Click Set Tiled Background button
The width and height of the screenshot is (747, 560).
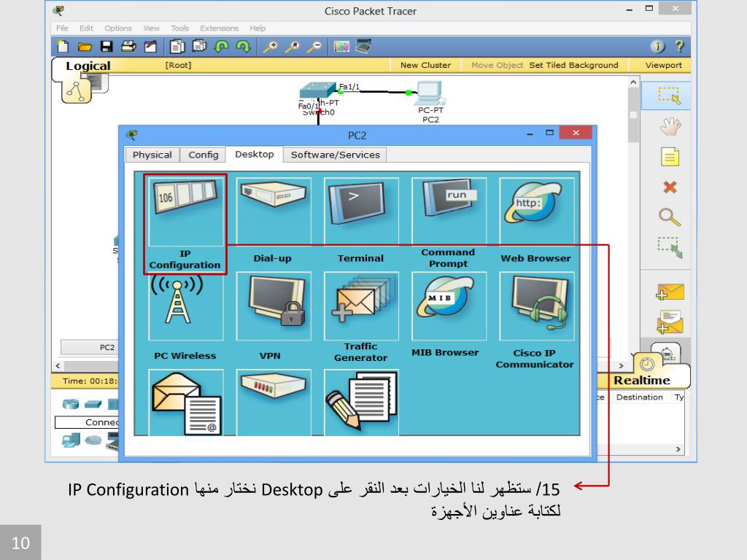point(573,65)
